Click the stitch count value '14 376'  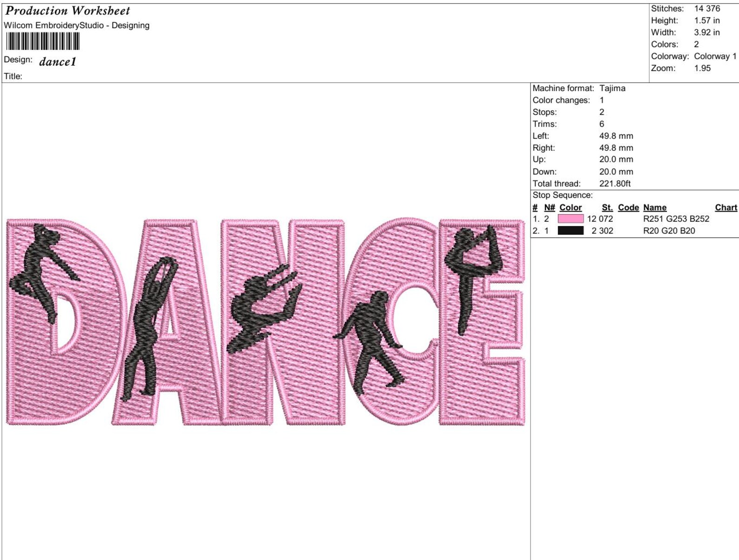tap(707, 8)
